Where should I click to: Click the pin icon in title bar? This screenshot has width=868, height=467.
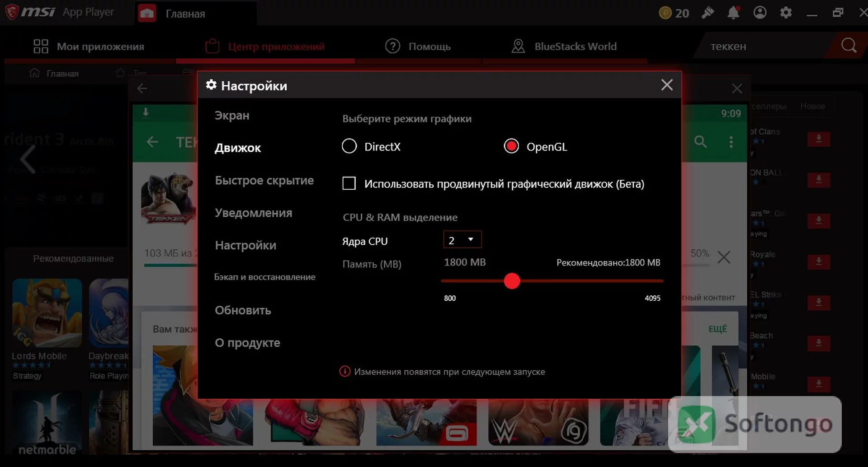tap(708, 13)
